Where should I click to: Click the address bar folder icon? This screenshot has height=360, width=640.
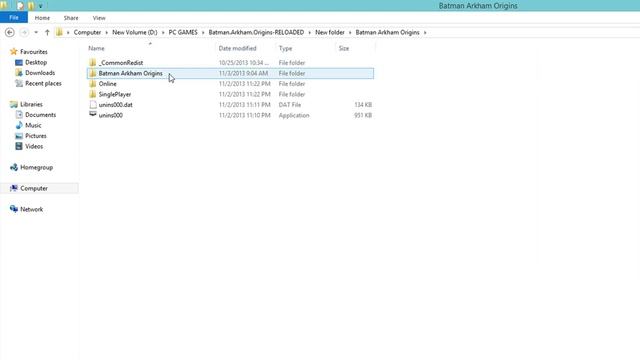[x=60, y=32]
